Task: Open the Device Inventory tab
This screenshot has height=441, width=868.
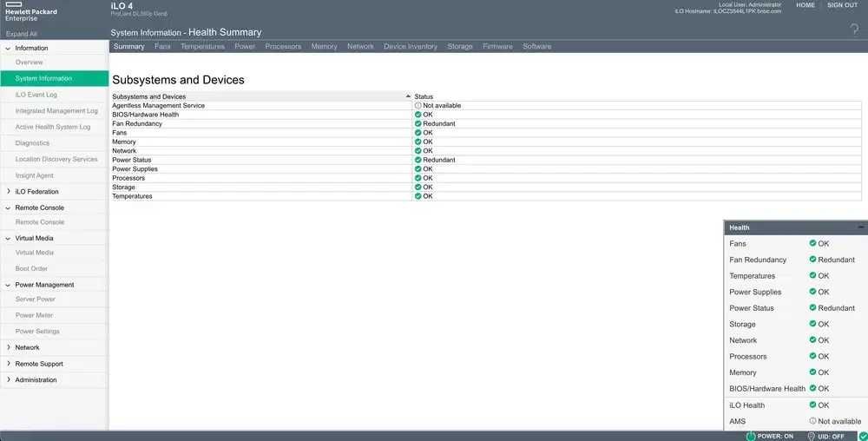Action: [411, 47]
